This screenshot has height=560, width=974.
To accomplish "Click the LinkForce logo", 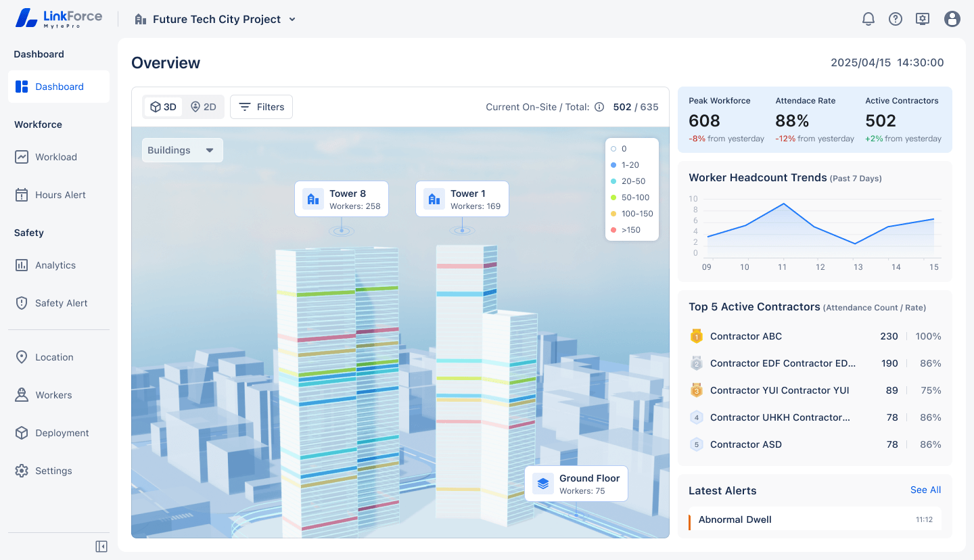I will click(59, 18).
